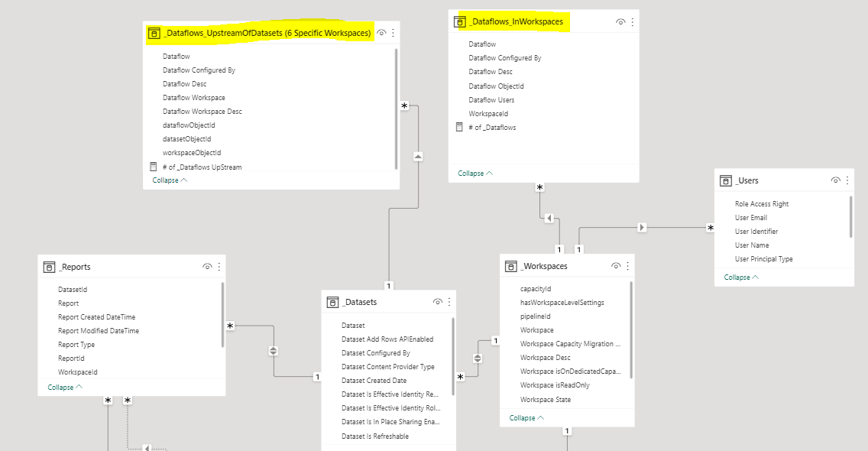Image resolution: width=868 pixels, height=451 pixels.
Task: Click scrollbar in _Users table
Action: [851, 216]
